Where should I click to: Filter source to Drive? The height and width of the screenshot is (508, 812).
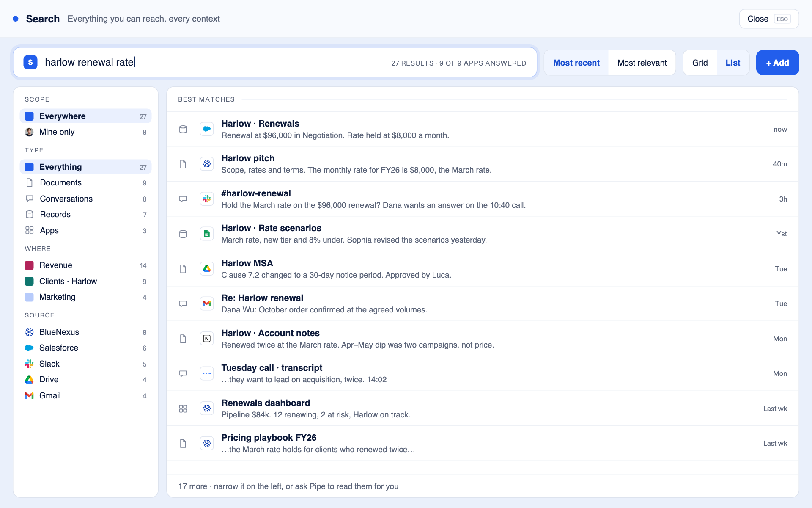tap(85, 380)
